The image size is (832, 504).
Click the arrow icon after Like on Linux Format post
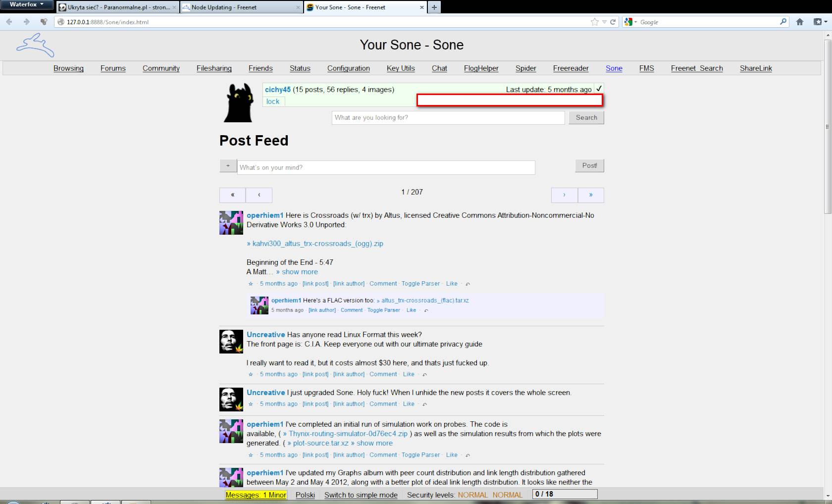click(424, 375)
